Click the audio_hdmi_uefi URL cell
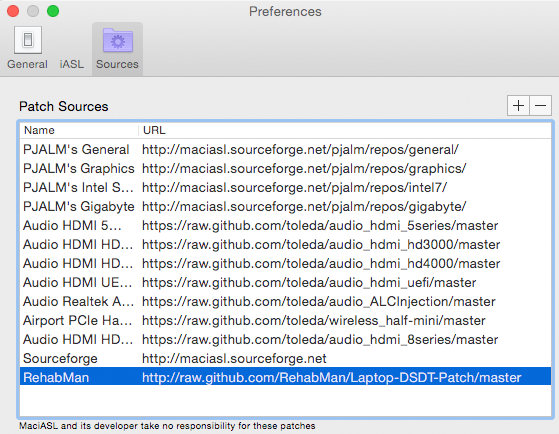 pyautogui.click(x=309, y=282)
